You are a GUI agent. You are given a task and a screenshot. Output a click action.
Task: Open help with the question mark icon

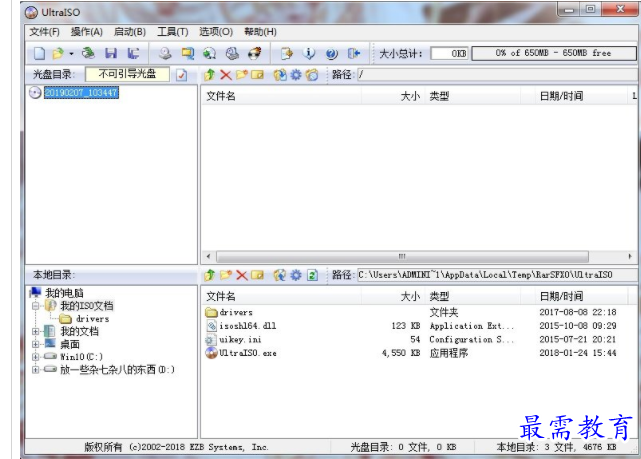332,54
